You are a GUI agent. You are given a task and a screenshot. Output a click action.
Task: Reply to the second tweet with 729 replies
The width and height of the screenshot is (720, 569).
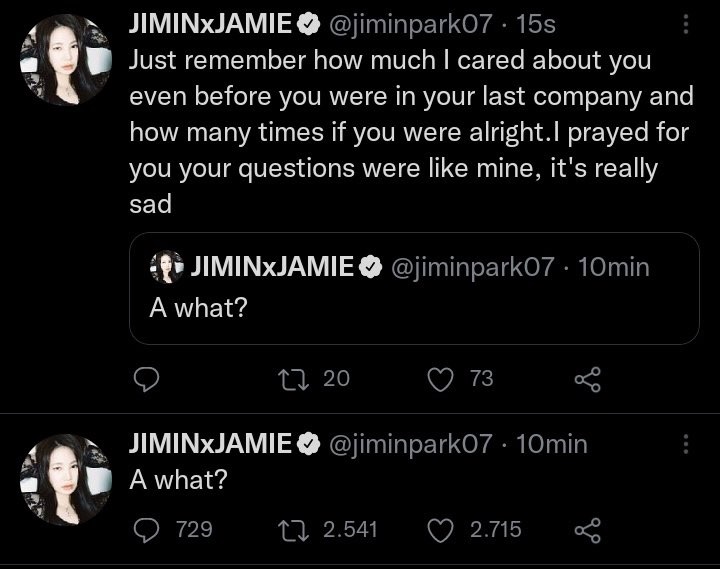click(147, 529)
